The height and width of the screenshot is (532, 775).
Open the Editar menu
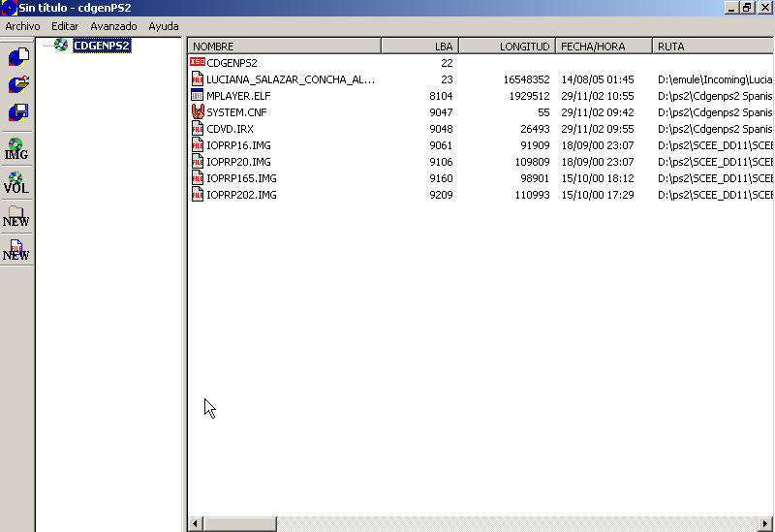pos(65,26)
